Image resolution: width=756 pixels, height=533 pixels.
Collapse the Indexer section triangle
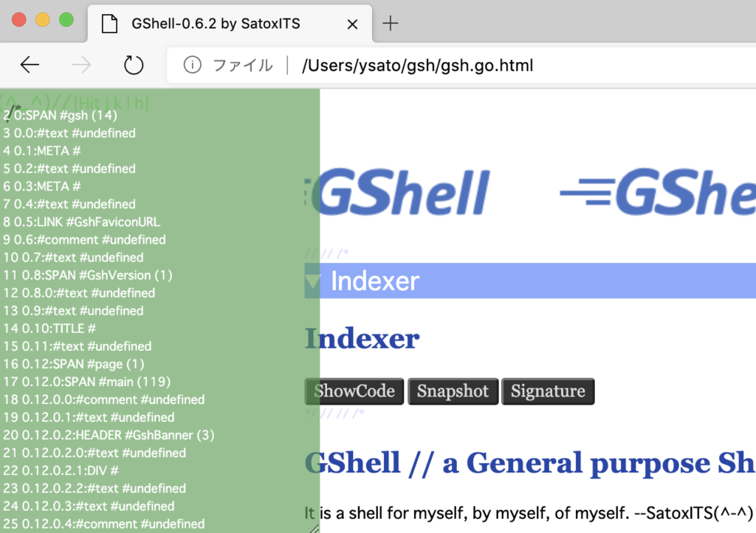click(313, 281)
